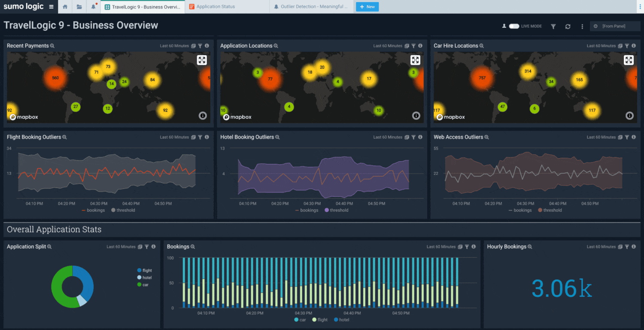Switch to the Application Status tab
The width and height of the screenshot is (644, 330).
coord(228,7)
